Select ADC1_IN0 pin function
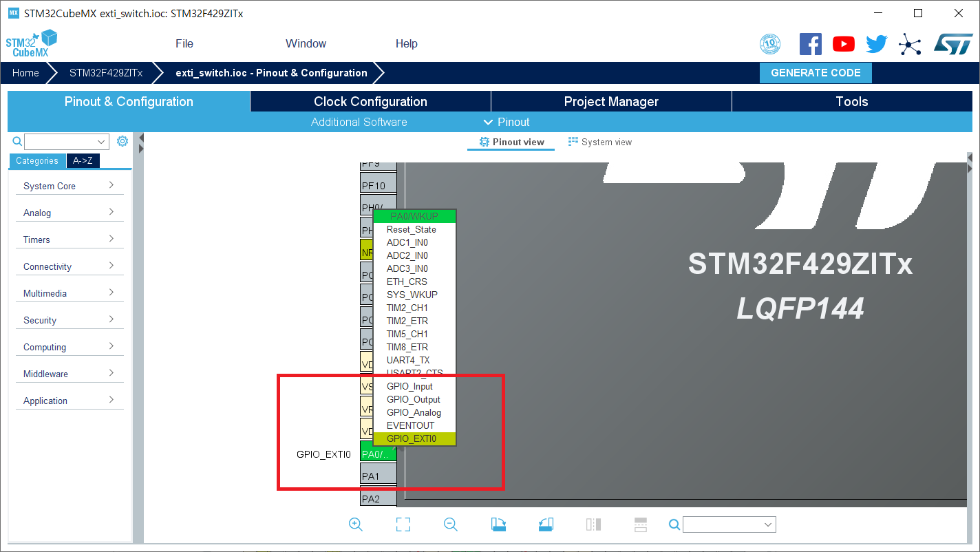980x552 pixels. 414,242
